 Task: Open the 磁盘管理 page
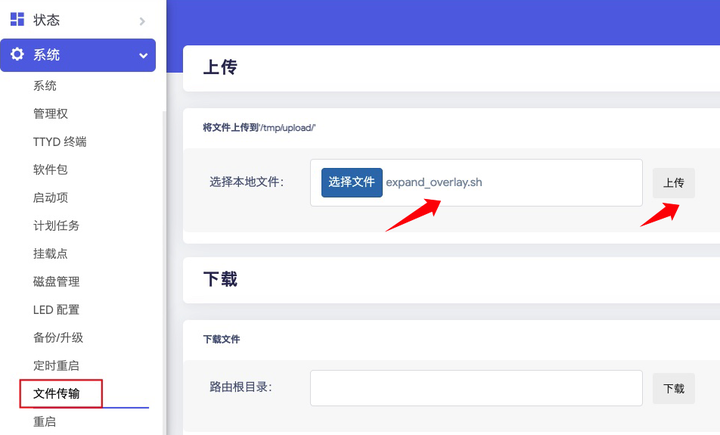[x=56, y=282]
